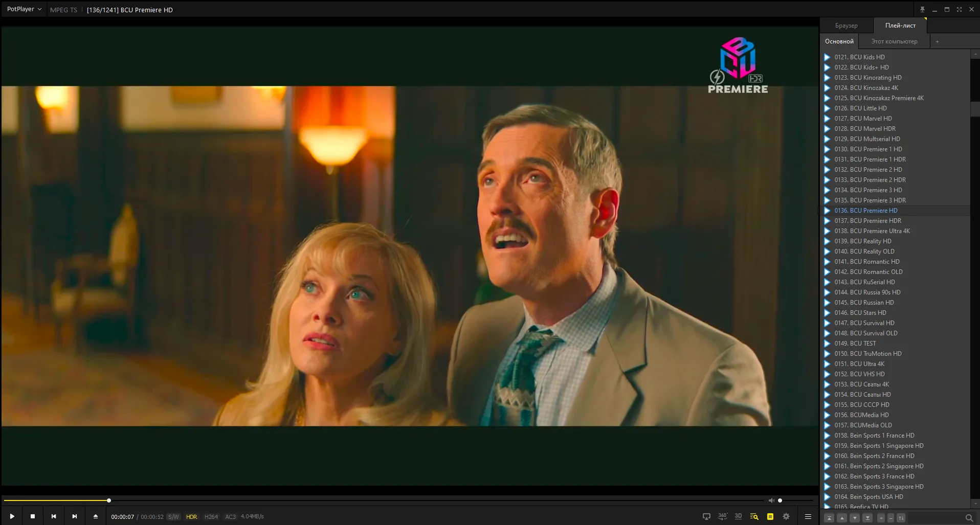The height and width of the screenshot is (525, 980).
Task: Add item with the playlist plus button
Action: point(881,518)
